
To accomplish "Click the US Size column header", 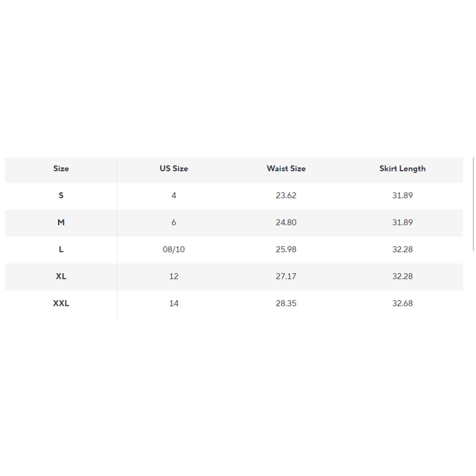I will tap(174, 168).
